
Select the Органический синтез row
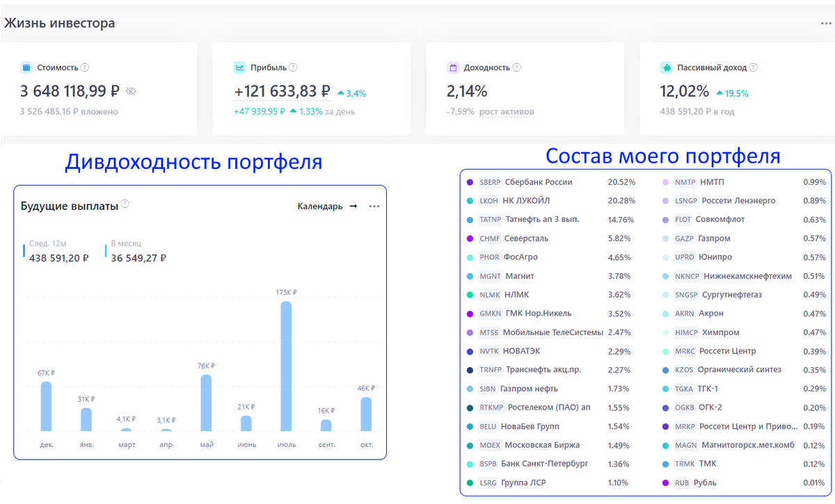coord(743,370)
